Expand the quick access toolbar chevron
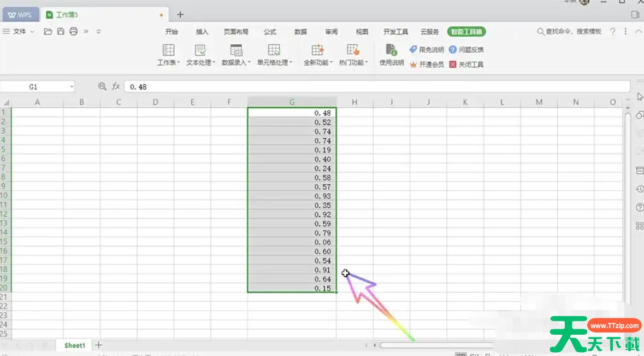Viewport: 644px width, 356px height. coord(98,32)
